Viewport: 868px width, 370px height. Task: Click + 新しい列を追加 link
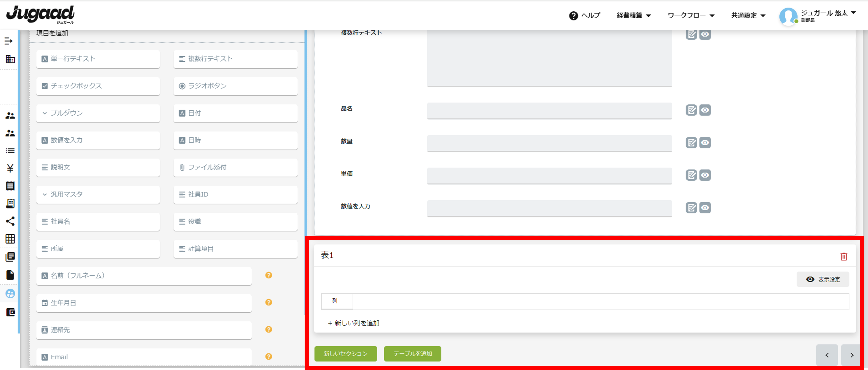pos(354,323)
